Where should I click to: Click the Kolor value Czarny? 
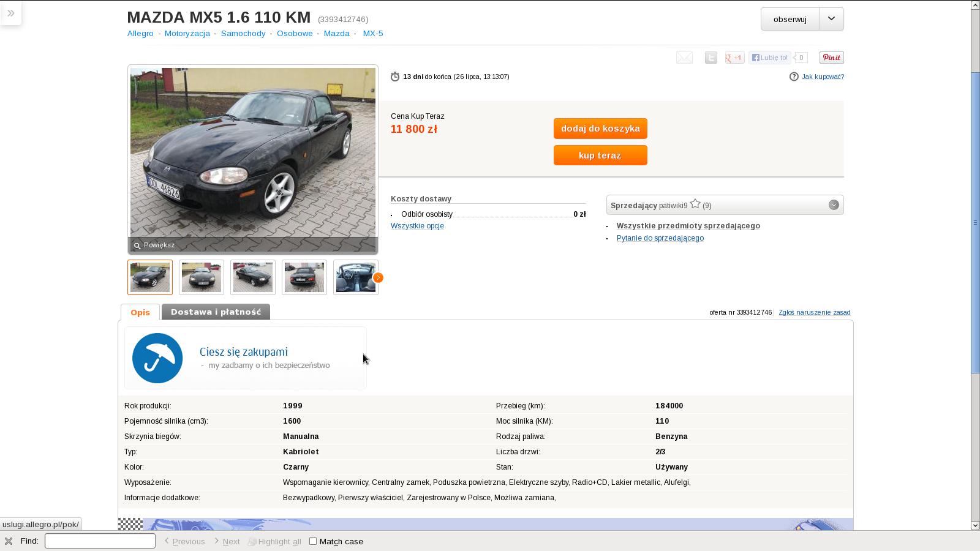(x=296, y=467)
